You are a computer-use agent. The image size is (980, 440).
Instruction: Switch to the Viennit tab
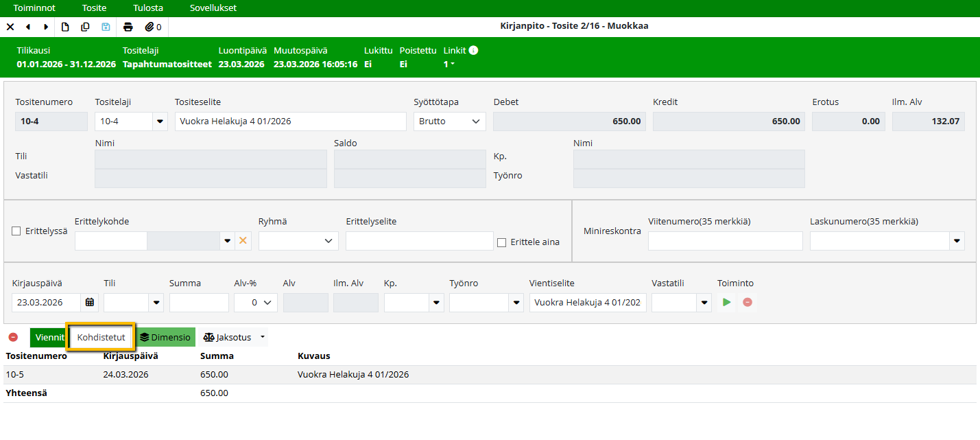click(x=48, y=338)
